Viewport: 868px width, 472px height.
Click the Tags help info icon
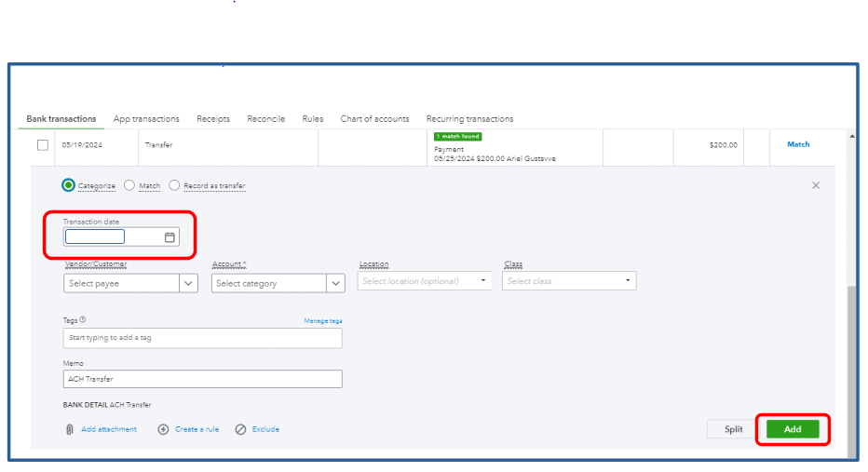(83, 320)
